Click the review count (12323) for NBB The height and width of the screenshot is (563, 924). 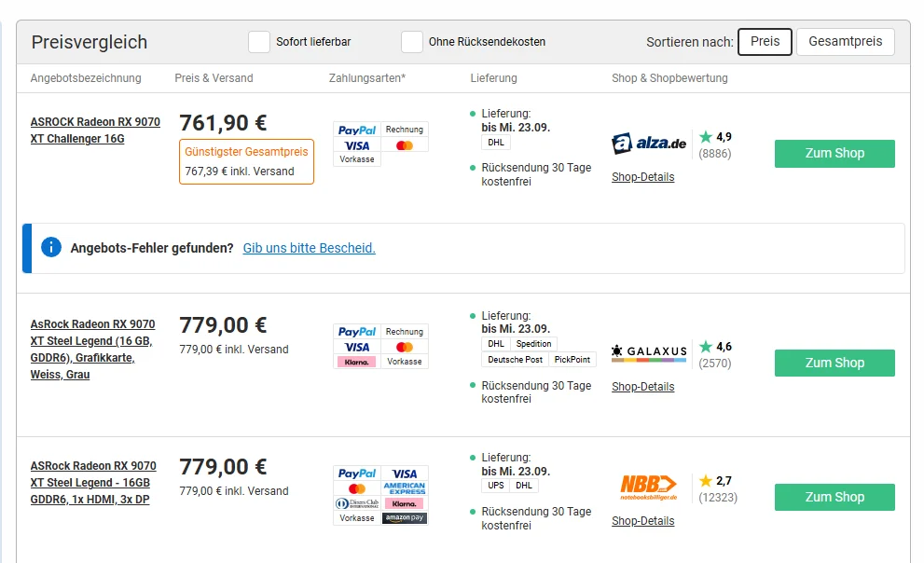point(718,497)
